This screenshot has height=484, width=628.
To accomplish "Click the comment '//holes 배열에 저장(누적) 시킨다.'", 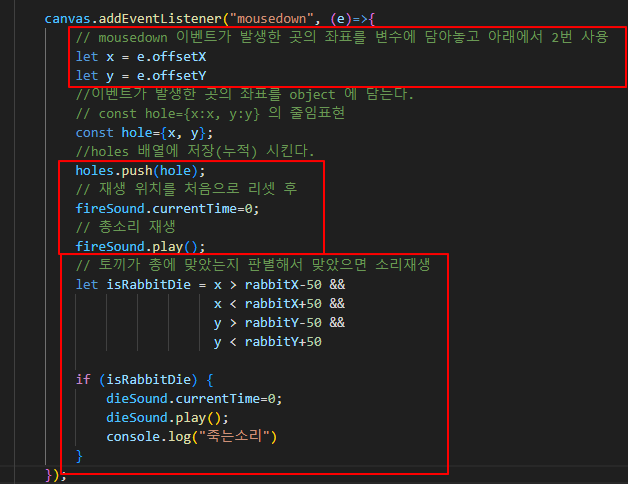I will coord(195,151).
